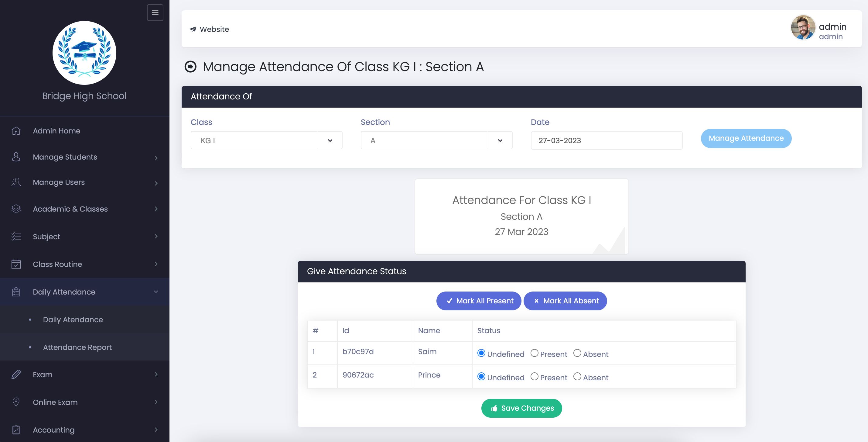
Task: Click the x icon in Mark All Absent
Action: tap(536, 301)
